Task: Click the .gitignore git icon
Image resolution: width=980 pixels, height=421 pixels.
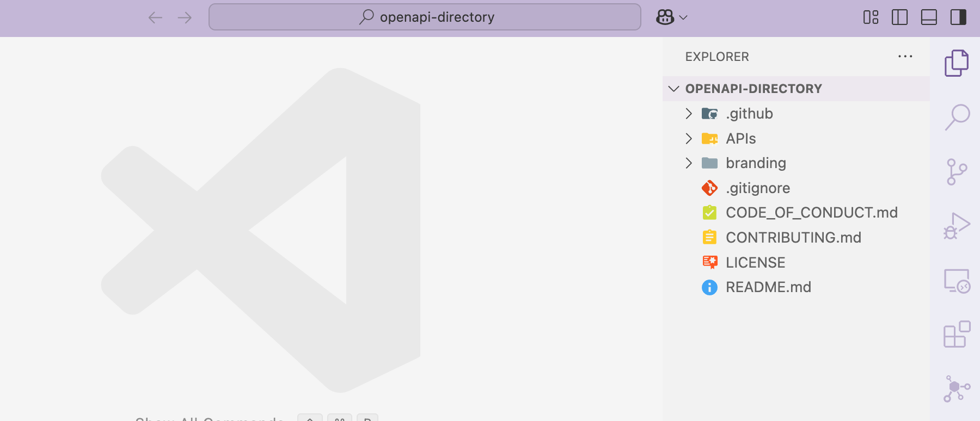Action: pos(709,188)
